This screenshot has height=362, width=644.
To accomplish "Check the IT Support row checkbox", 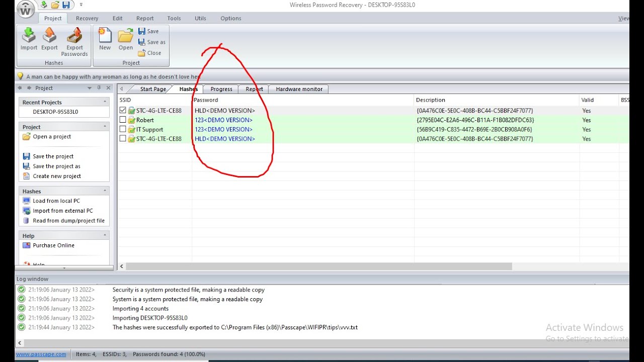I will pyautogui.click(x=123, y=129).
